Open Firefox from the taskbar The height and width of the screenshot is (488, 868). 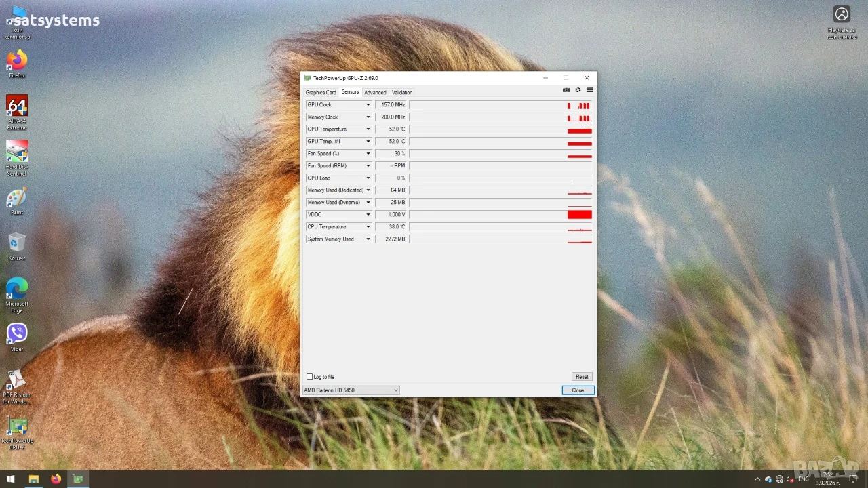pyautogui.click(x=56, y=479)
